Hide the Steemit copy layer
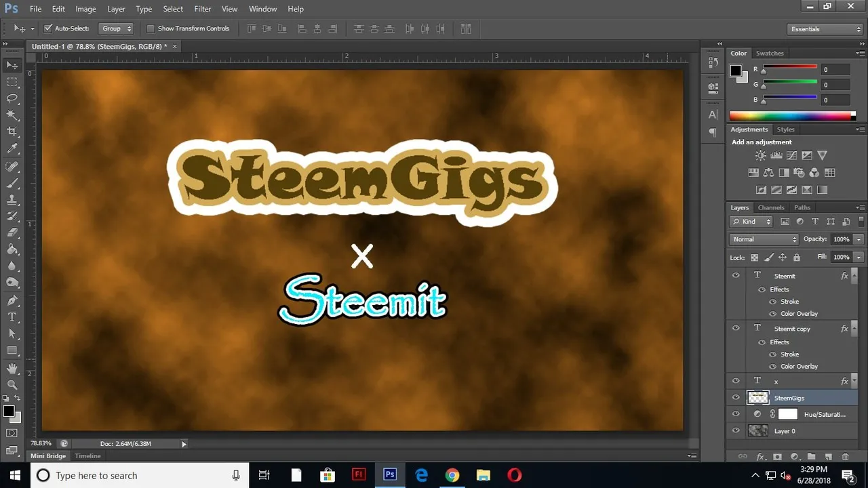Image resolution: width=868 pixels, height=488 pixels. [x=736, y=328]
